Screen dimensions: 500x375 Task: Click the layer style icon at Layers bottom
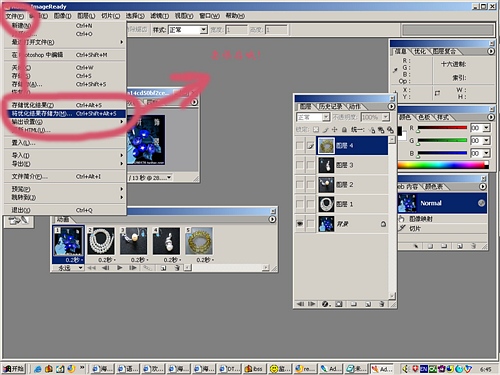(x=326, y=304)
